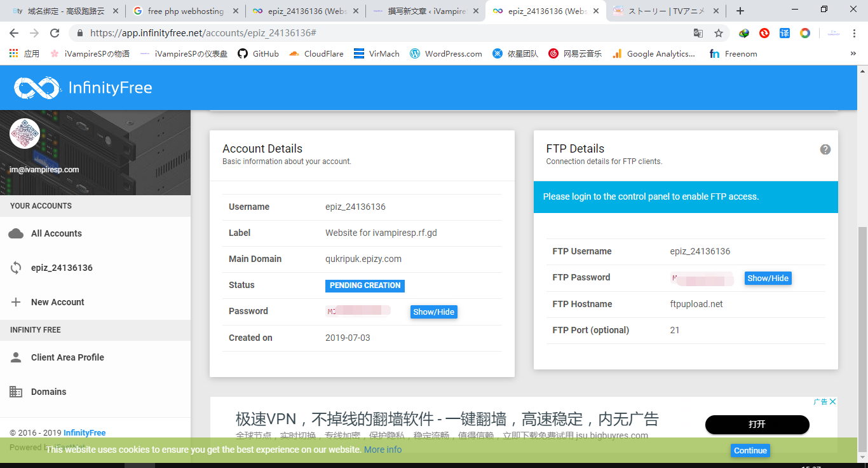
Task: Close the ストーリー TVアニメ tab
Action: pos(716,11)
